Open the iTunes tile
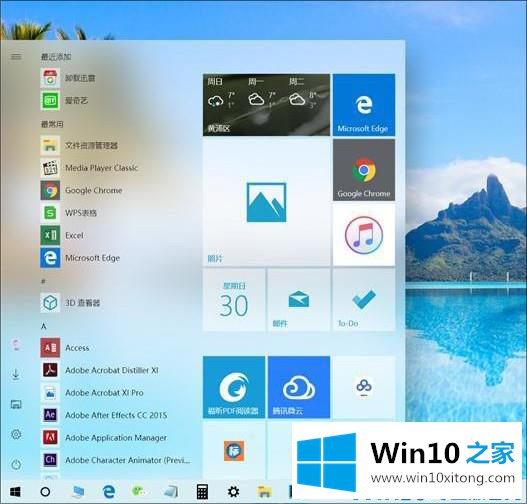527x504 pixels. click(364, 235)
